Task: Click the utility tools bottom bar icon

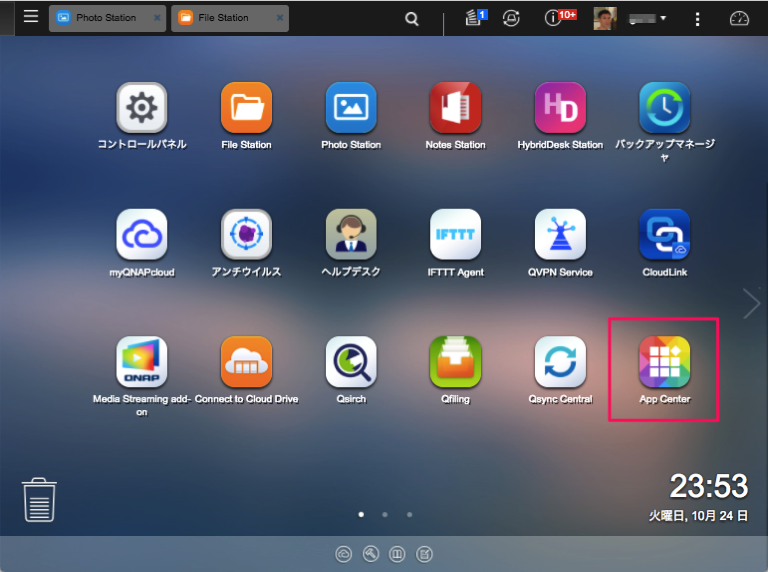Action: [x=371, y=554]
